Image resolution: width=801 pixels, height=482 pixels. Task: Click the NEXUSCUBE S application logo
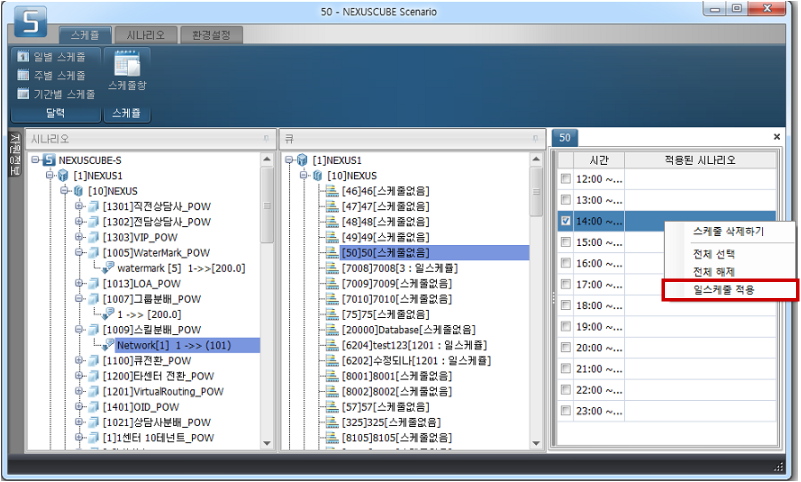tap(31, 21)
